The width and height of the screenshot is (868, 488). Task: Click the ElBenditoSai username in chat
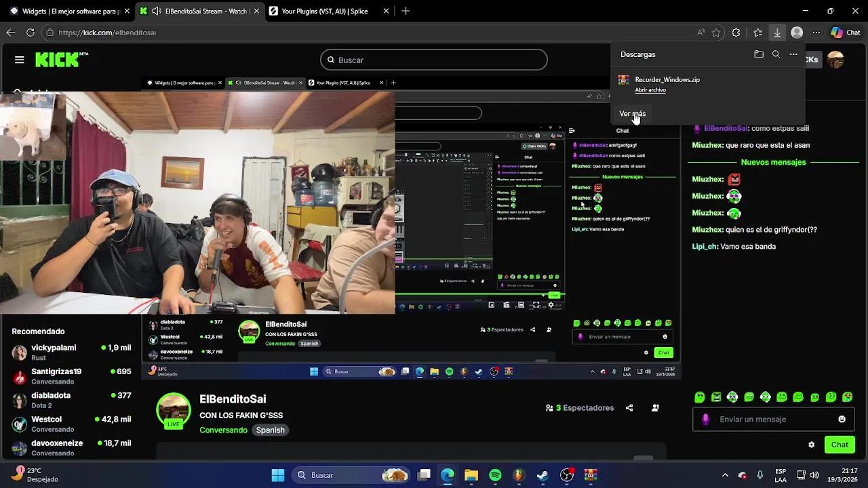point(726,128)
